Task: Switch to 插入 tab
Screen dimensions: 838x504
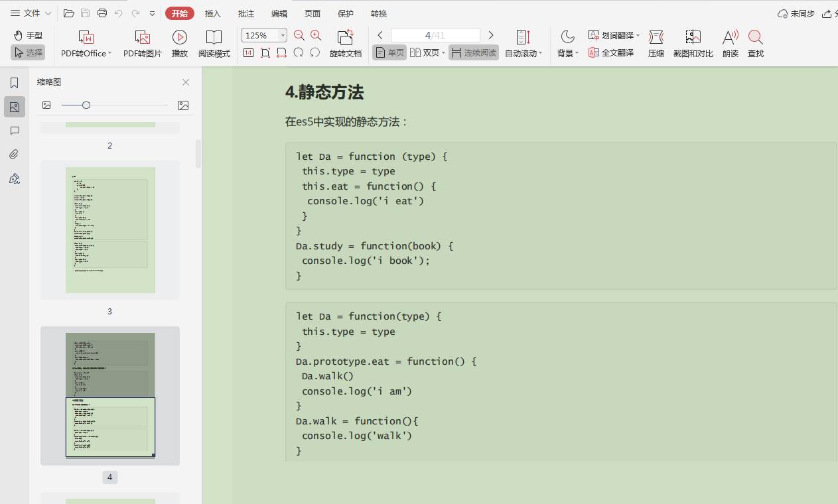Action: click(x=213, y=13)
